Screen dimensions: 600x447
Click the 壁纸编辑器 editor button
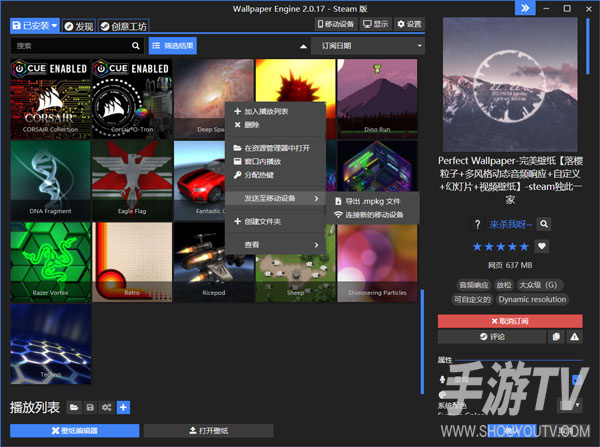(x=75, y=431)
